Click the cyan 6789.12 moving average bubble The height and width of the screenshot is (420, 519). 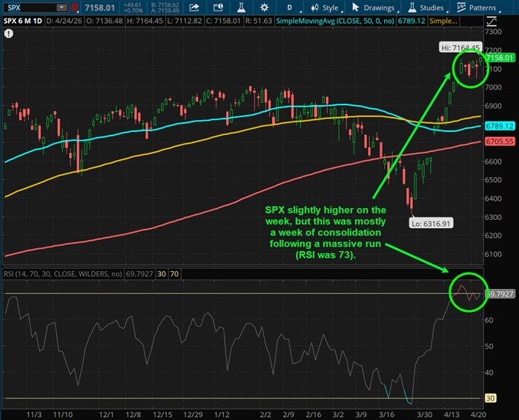[x=500, y=126]
